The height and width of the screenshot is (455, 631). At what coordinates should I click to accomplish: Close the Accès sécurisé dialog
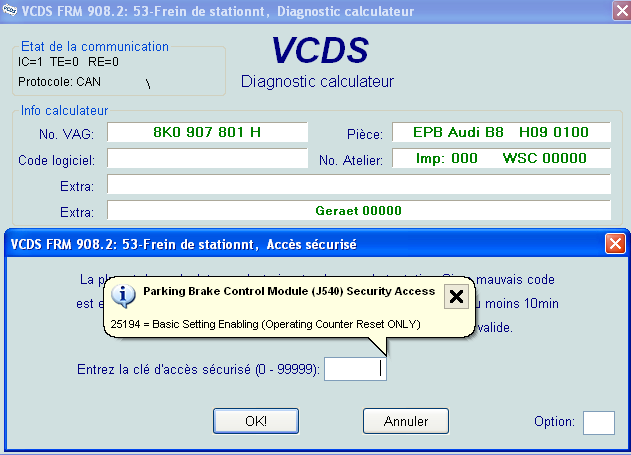click(x=615, y=243)
